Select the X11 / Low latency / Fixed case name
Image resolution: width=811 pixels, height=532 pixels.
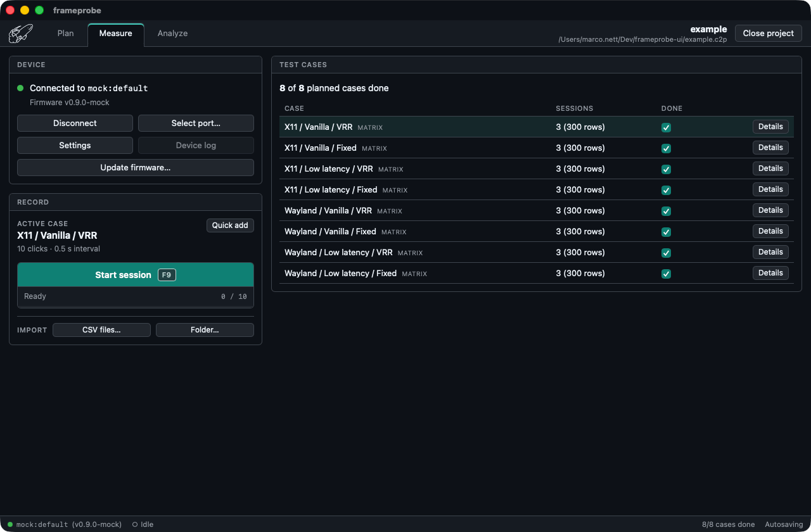coord(331,190)
